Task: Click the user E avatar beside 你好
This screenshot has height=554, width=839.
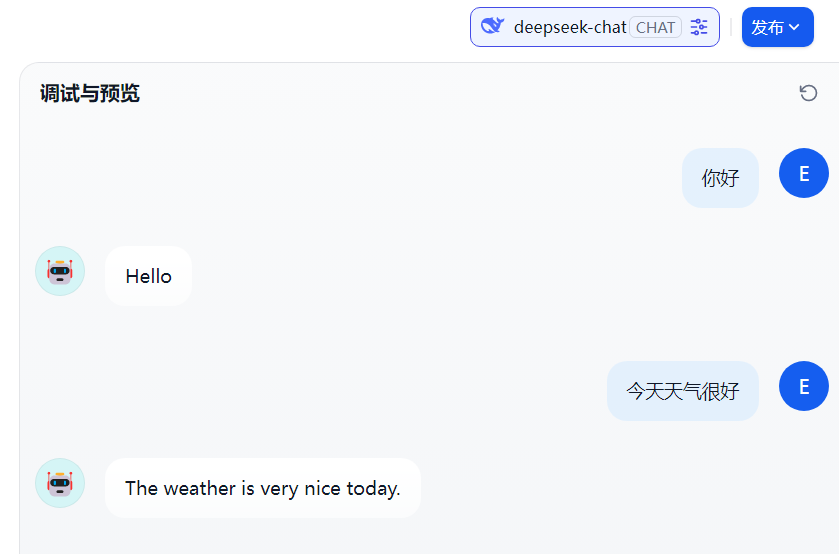Action: (x=803, y=173)
